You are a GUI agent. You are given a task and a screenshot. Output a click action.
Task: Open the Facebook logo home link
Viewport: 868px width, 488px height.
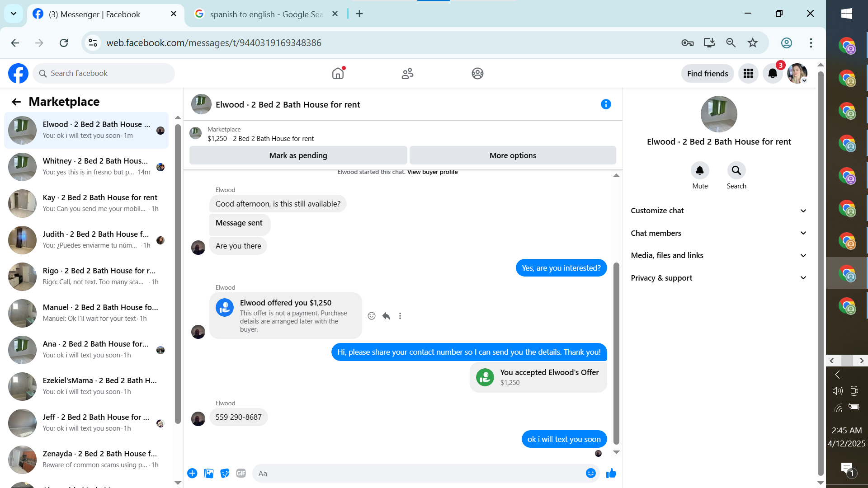point(18,73)
